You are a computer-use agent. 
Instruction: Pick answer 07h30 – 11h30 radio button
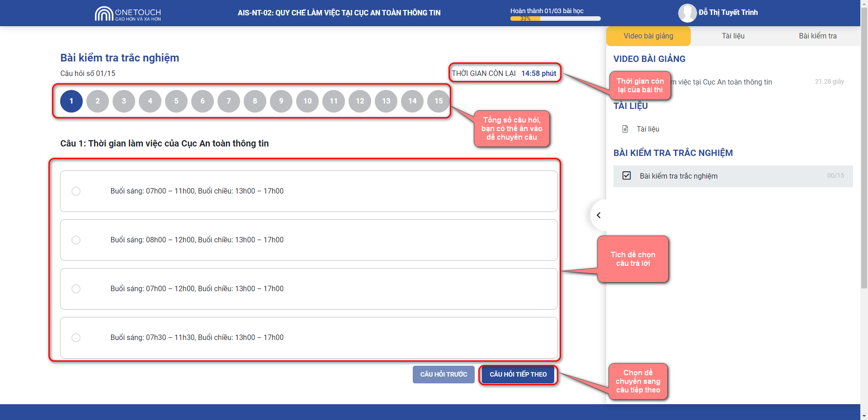[x=76, y=338]
